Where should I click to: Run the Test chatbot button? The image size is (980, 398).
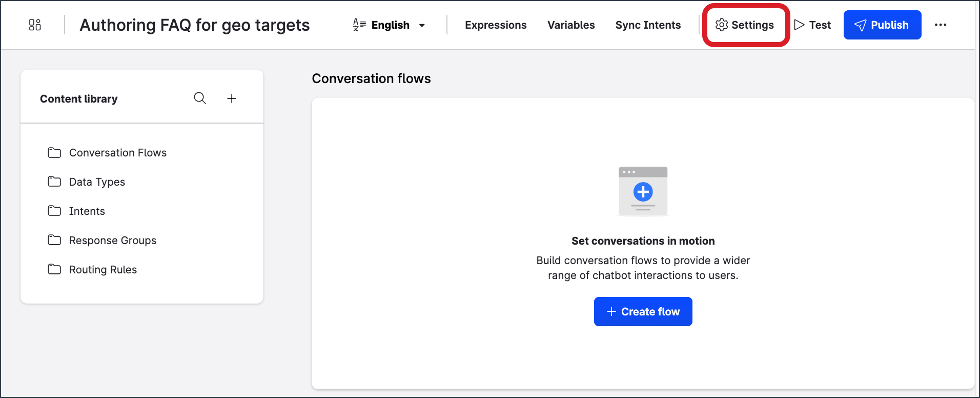click(x=812, y=25)
